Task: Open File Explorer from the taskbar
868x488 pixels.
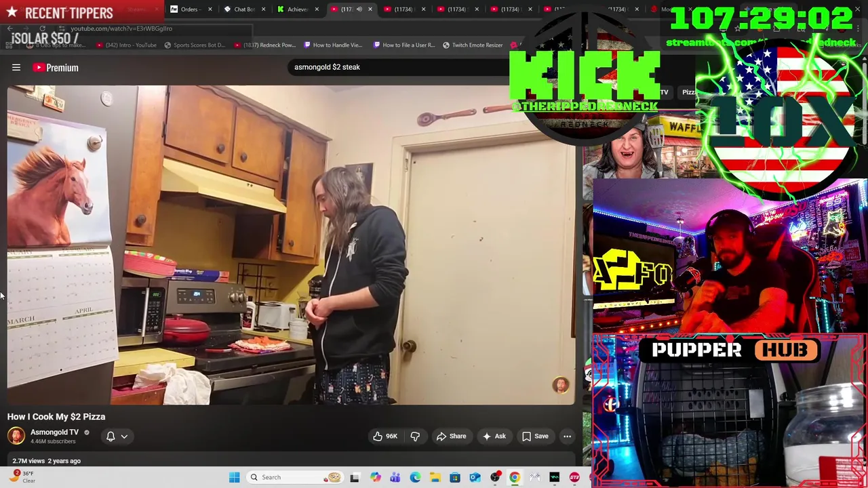Action: point(435,477)
